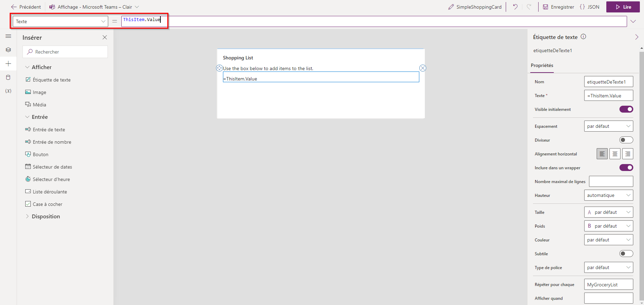Collapse the properties panel with chevron
The width and height of the screenshot is (644, 305).
(636, 37)
